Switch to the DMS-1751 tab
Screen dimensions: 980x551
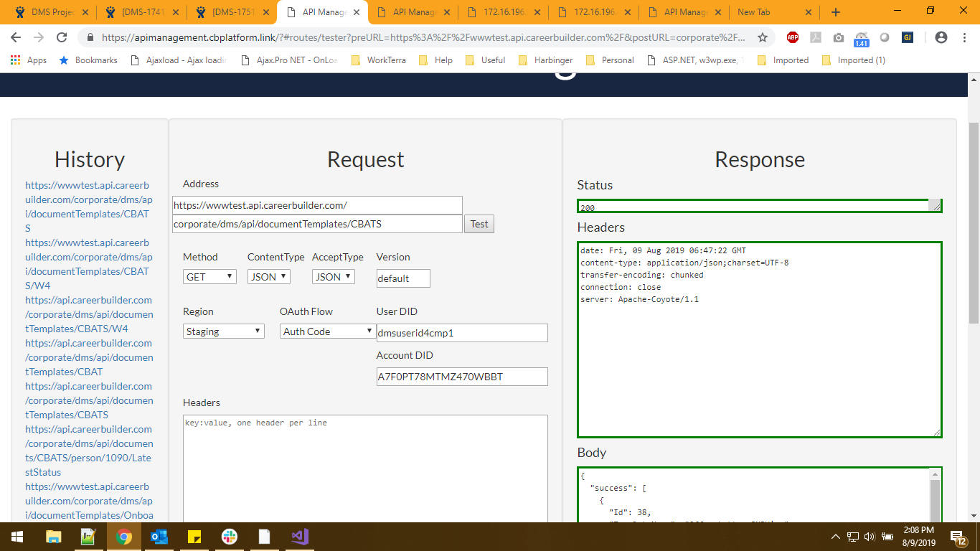tap(232, 12)
